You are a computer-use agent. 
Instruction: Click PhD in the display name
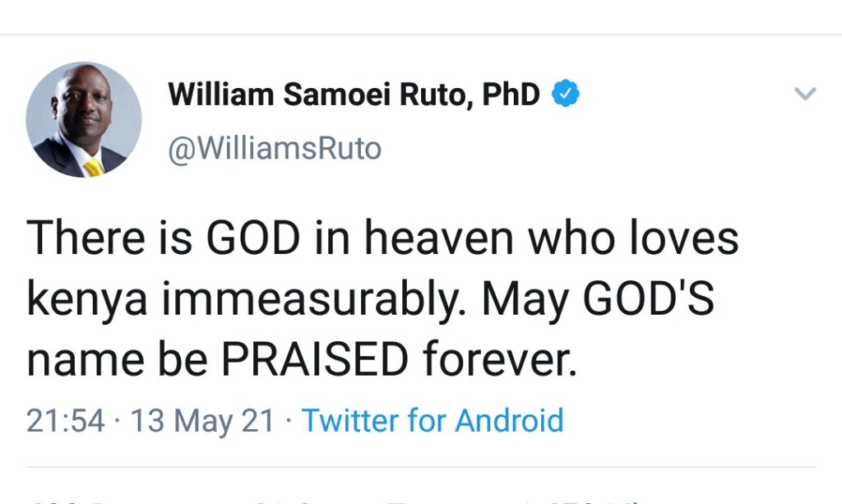tap(510, 95)
